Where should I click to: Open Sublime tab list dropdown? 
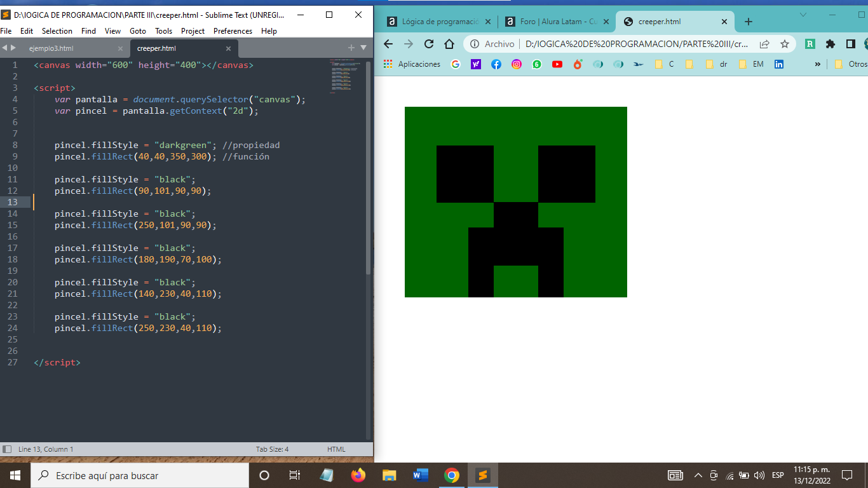pyautogui.click(x=363, y=48)
